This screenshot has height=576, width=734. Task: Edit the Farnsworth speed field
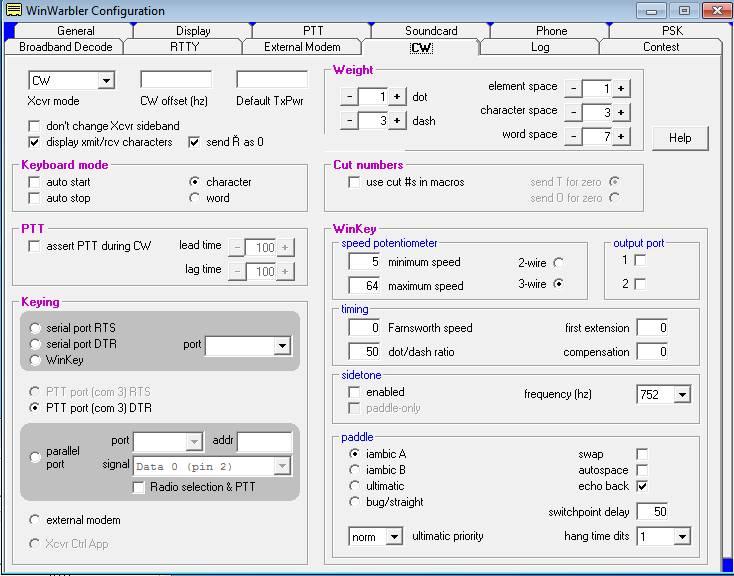click(364, 327)
